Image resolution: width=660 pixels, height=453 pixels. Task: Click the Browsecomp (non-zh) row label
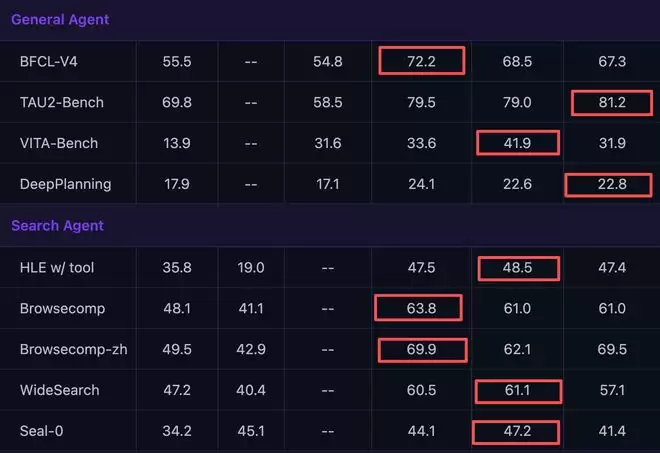[62, 308]
